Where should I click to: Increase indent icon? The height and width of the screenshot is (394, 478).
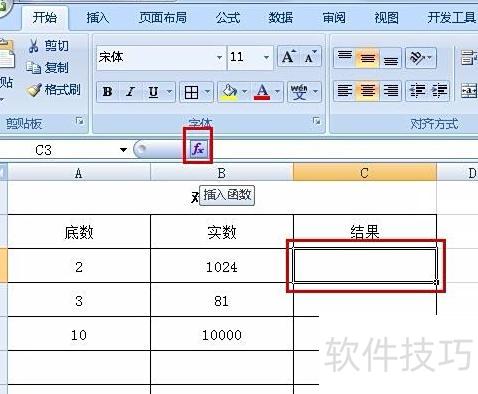coord(439,91)
